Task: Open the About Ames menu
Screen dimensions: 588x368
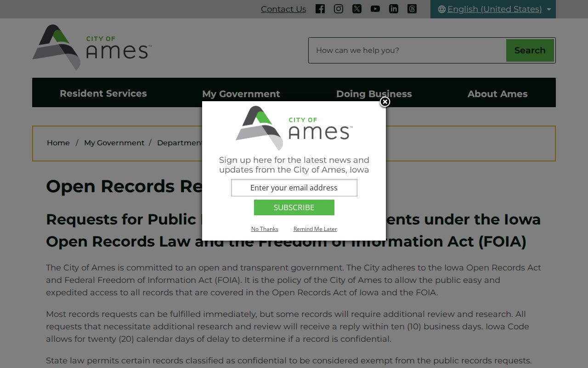Action: 498,94
